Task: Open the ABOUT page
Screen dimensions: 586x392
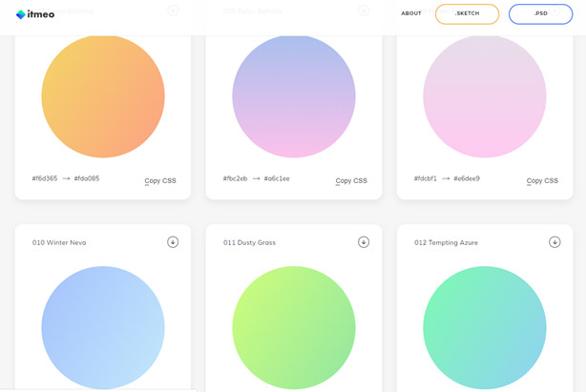Action: click(x=411, y=13)
